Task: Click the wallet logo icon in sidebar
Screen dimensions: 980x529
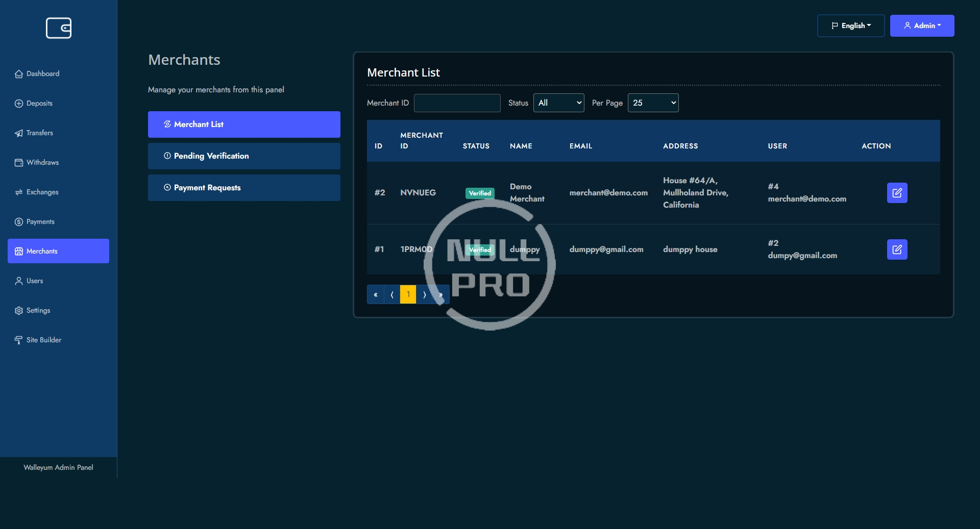Action: (59, 28)
